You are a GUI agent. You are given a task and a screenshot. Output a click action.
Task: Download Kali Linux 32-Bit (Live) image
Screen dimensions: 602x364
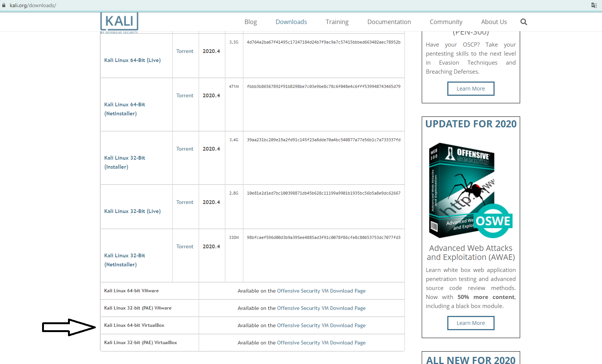tap(132, 211)
